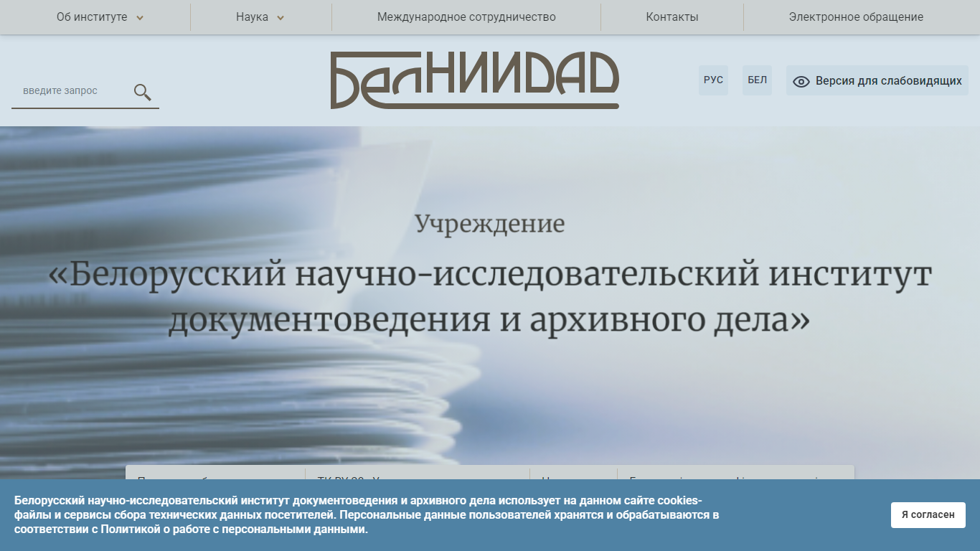Switch site language to БЕЛ
The image size is (980, 551).
757,80
